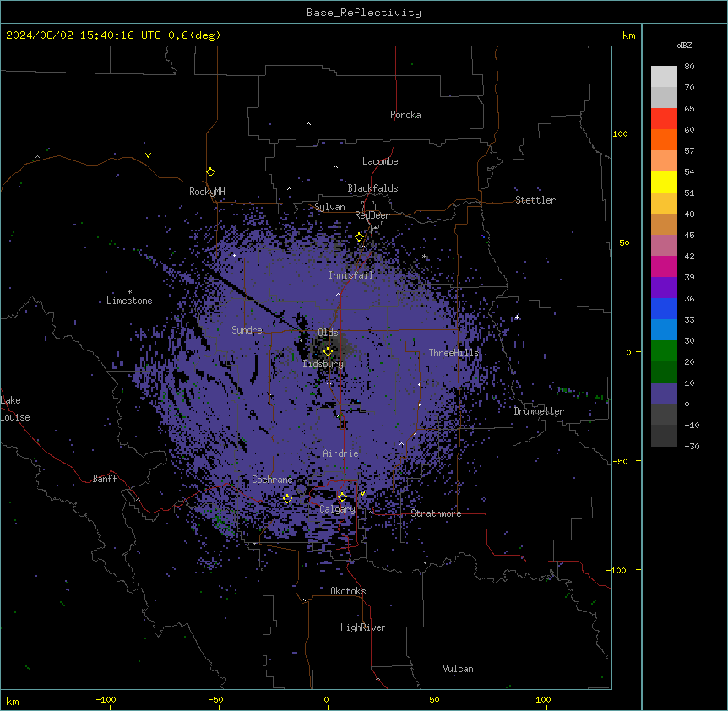Click the Banff label
Viewport: 728px width, 711px height.
coord(105,479)
